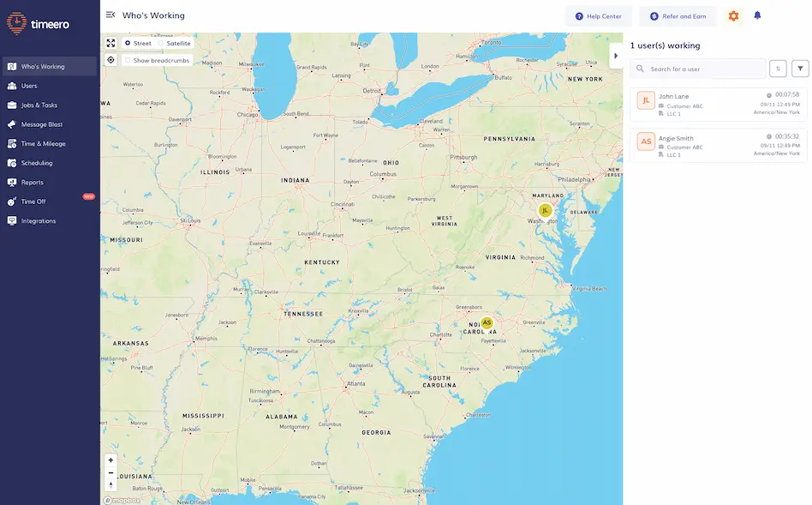Zoom in using the map plus control
Screen dimensions: 812x505
pyautogui.click(x=110, y=460)
